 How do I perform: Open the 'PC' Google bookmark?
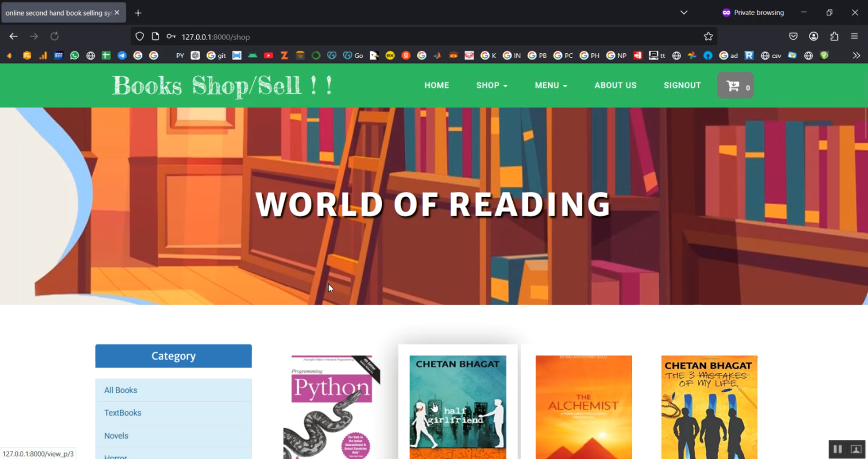coord(563,55)
